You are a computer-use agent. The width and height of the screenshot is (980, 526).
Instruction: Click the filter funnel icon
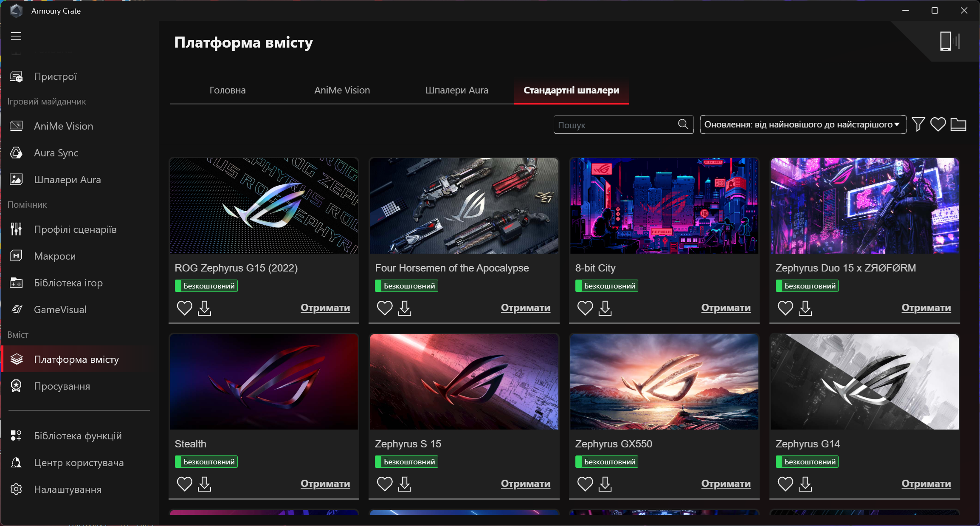click(918, 124)
